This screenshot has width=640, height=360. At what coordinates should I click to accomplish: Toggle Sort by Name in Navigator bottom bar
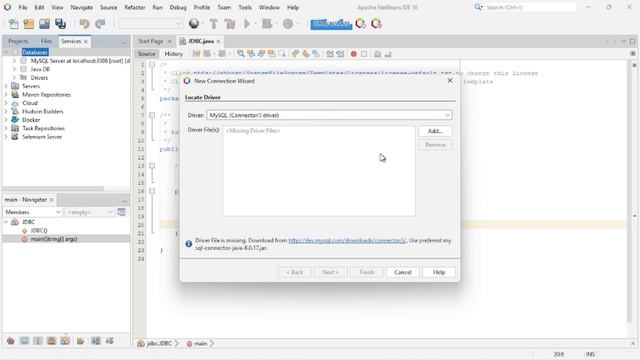[96, 341]
